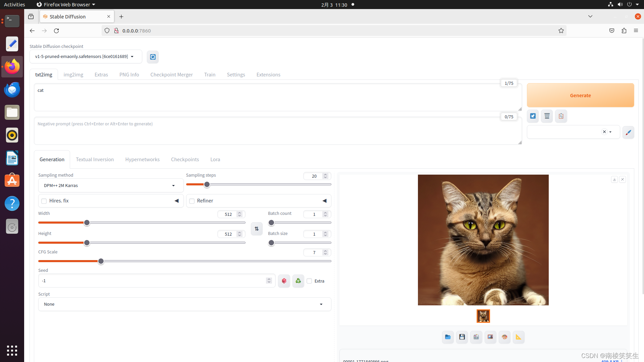Select the cat thumbnail below the image

(x=483, y=316)
